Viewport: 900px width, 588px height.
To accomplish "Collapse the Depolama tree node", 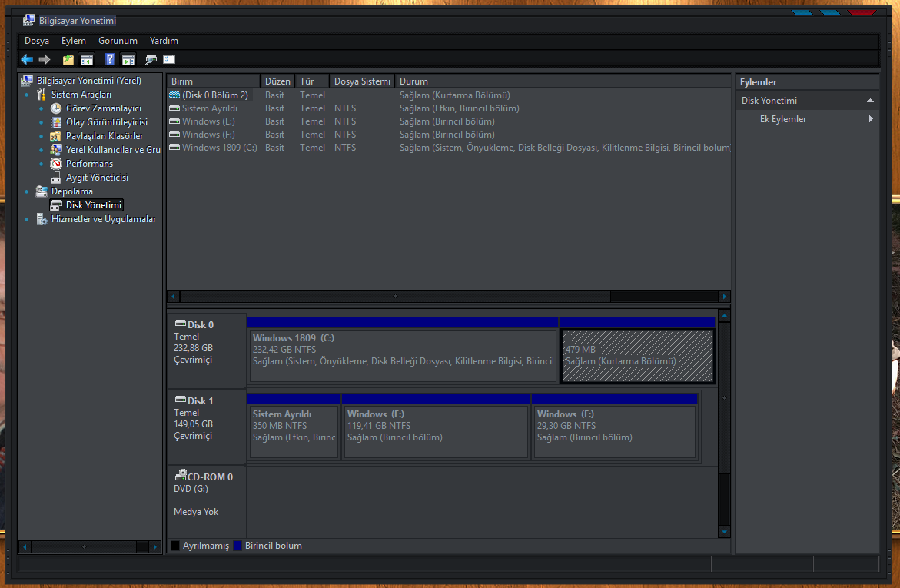I will point(26,192).
